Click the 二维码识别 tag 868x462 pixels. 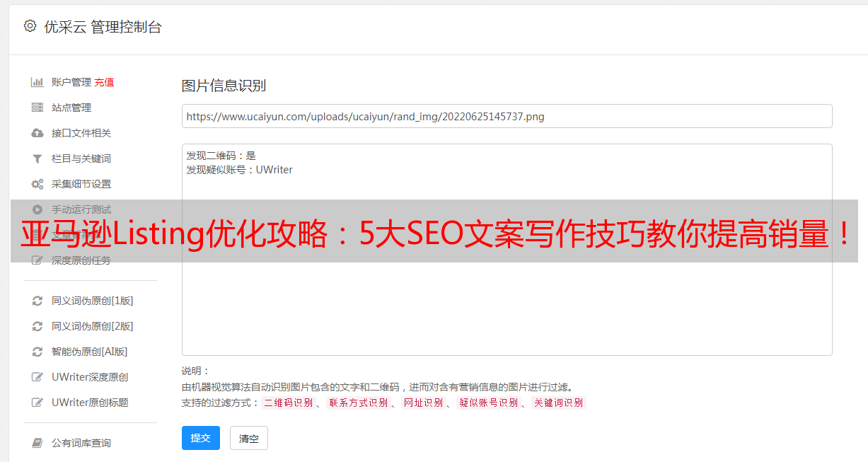pyautogui.click(x=288, y=403)
